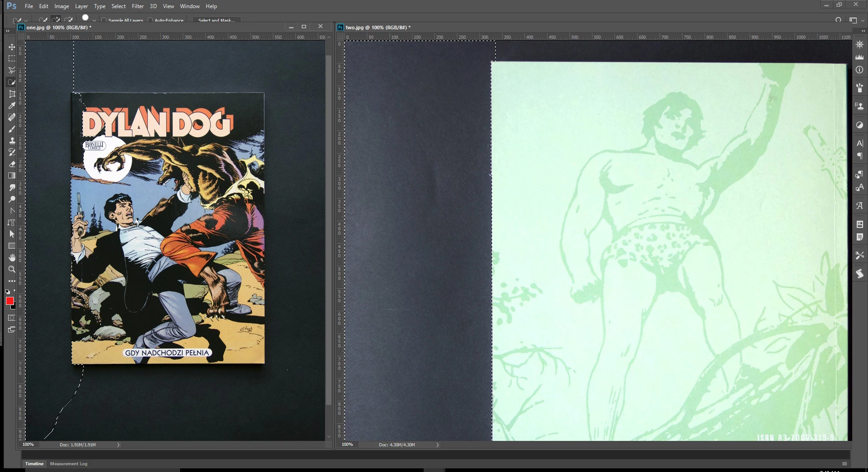Select the Gradient tool

point(12,176)
